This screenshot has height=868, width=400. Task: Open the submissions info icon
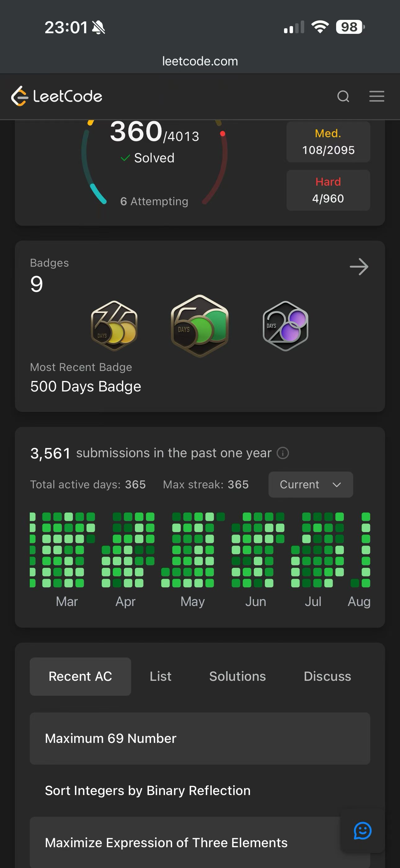[282, 453]
